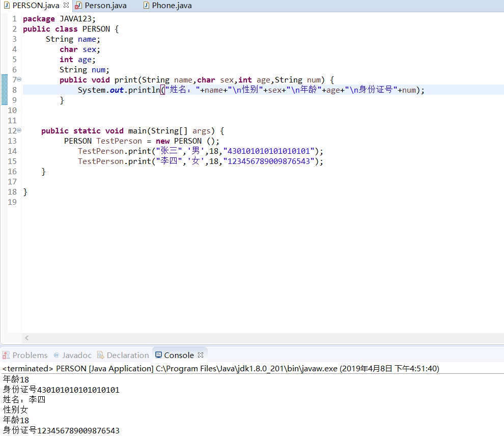Click the field 'age' on line 5
The width and height of the screenshot is (504, 438).
point(85,60)
